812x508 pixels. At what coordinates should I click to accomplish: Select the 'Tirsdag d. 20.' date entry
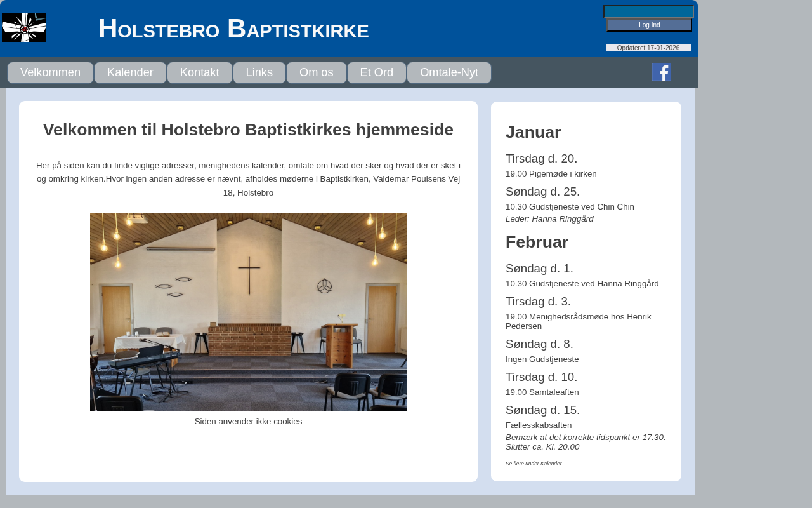541,159
